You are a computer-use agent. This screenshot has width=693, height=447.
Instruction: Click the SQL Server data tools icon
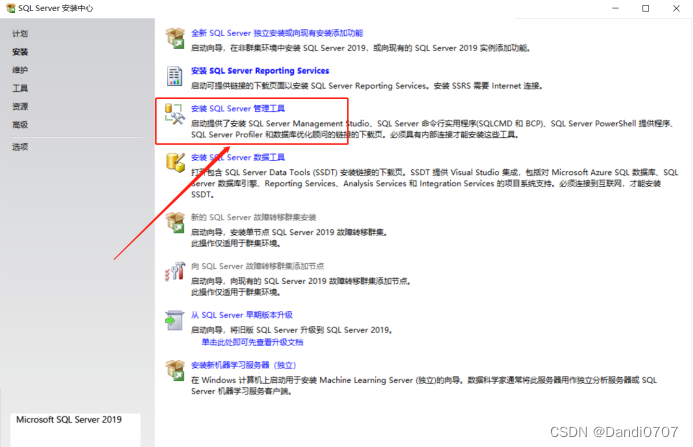pos(175,163)
